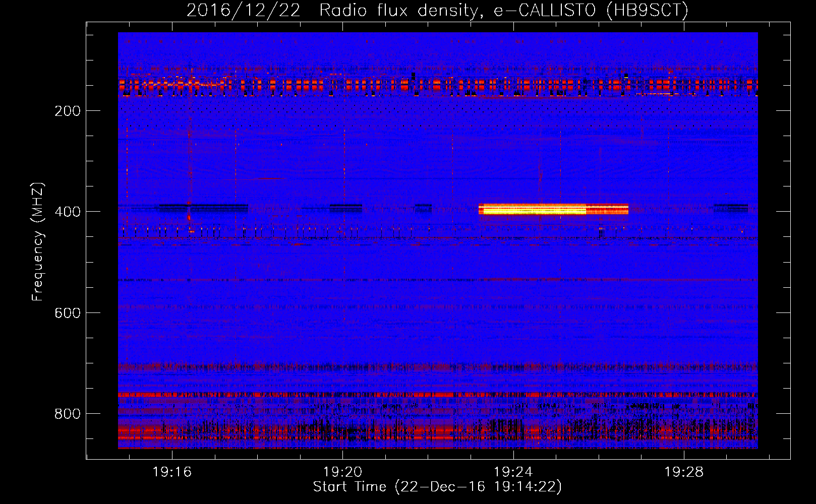Click the 'Frequency (MHZ)' axis label

pos(38,241)
